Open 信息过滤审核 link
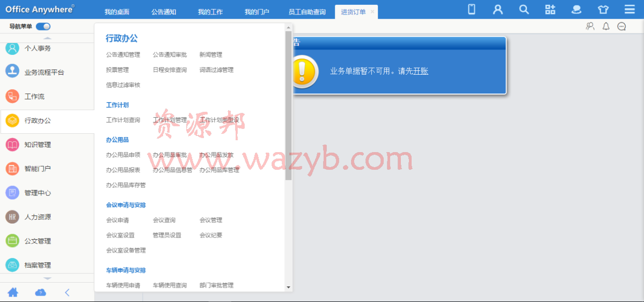This screenshot has width=644, height=302. click(123, 85)
